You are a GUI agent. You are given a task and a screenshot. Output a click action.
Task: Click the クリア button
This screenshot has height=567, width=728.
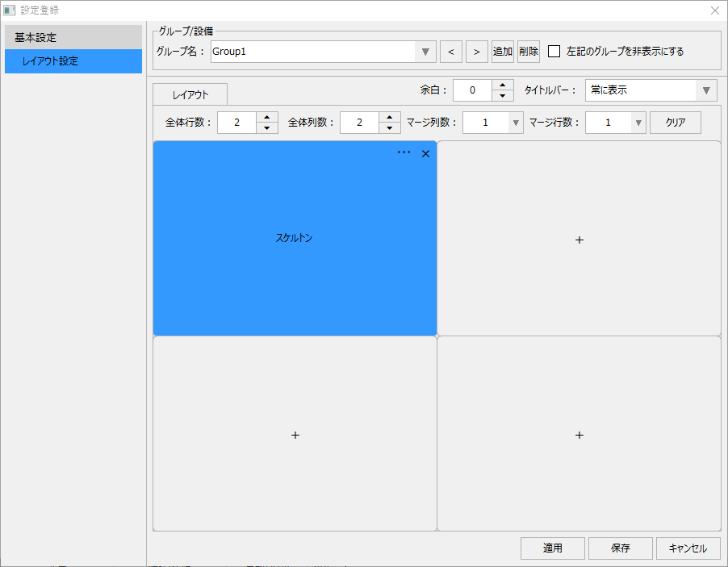click(676, 122)
